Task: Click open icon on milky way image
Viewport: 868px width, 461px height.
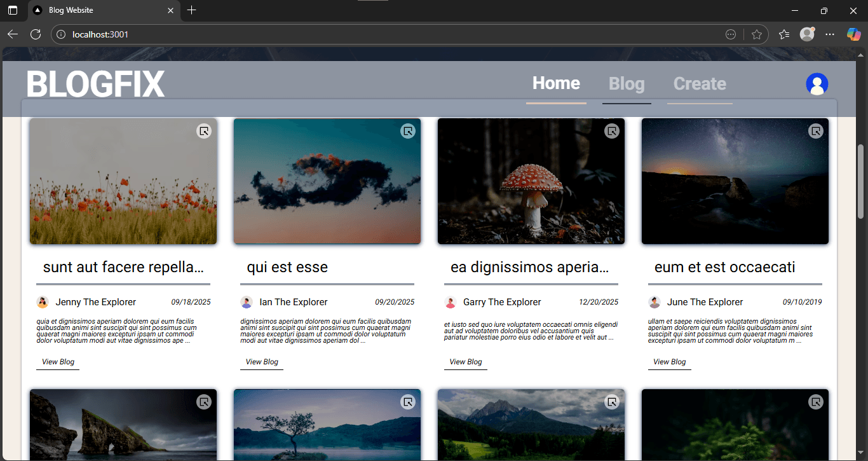Action: (815, 131)
